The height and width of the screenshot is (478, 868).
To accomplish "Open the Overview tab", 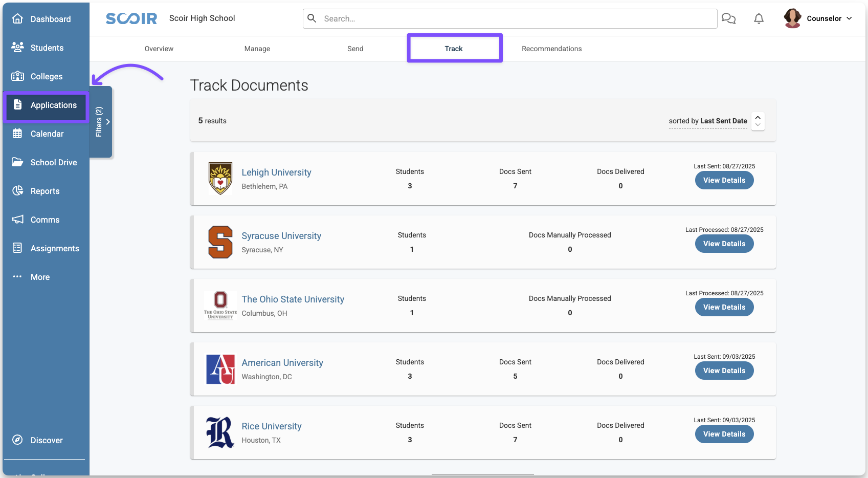I will (159, 49).
